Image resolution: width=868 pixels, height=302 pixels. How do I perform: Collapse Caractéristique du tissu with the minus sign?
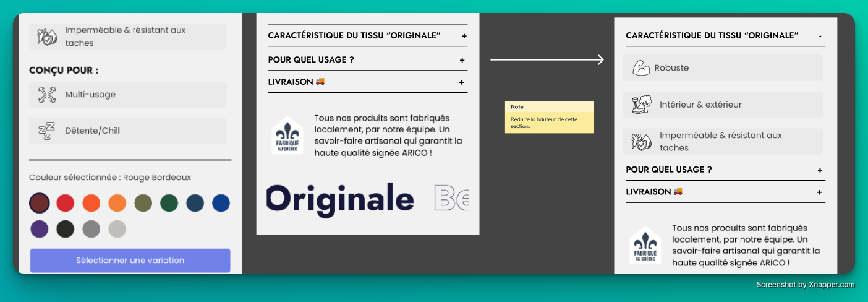tap(820, 36)
